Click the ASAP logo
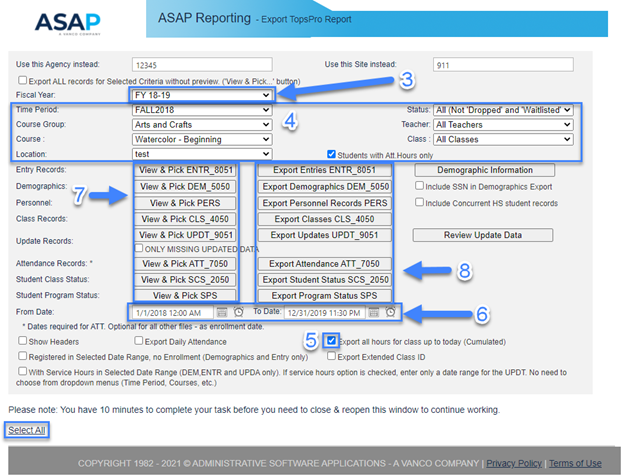The image size is (624, 476). tap(68, 23)
